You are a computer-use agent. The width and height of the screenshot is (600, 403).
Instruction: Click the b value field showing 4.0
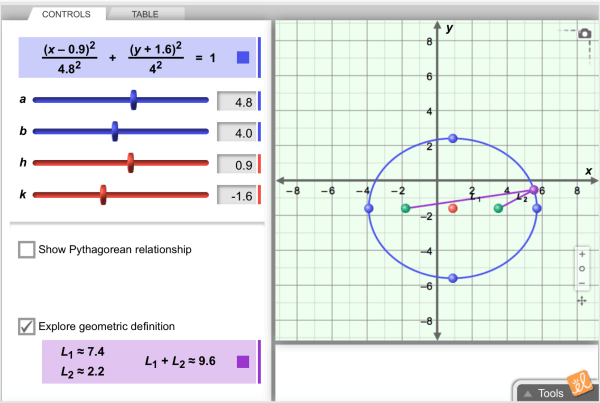point(235,132)
